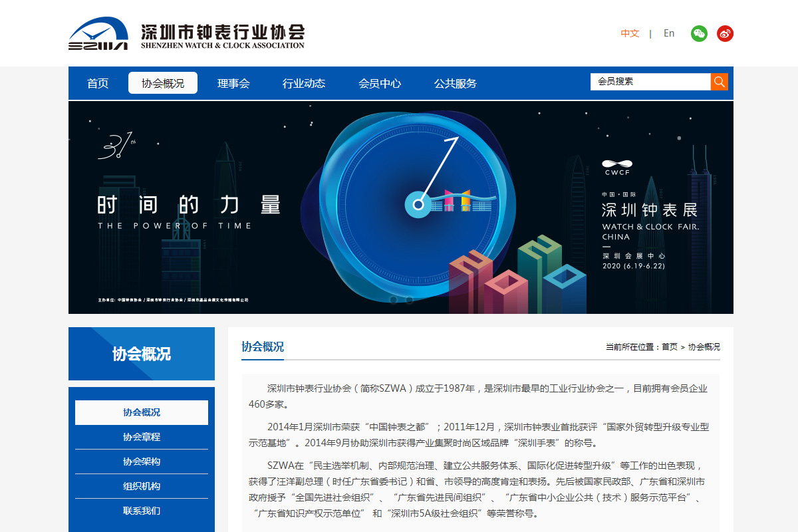Open the Weibo icon
798x532 pixels.
click(x=725, y=33)
